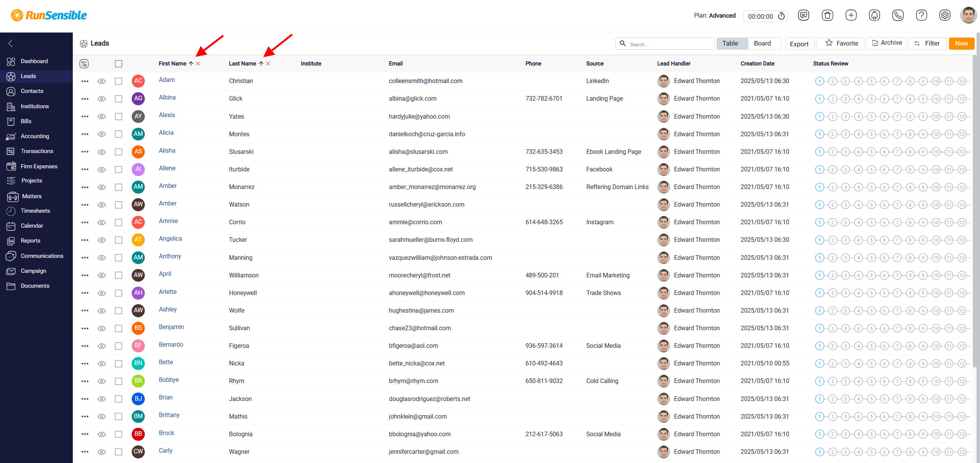Focus the leads Search field

point(665,44)
